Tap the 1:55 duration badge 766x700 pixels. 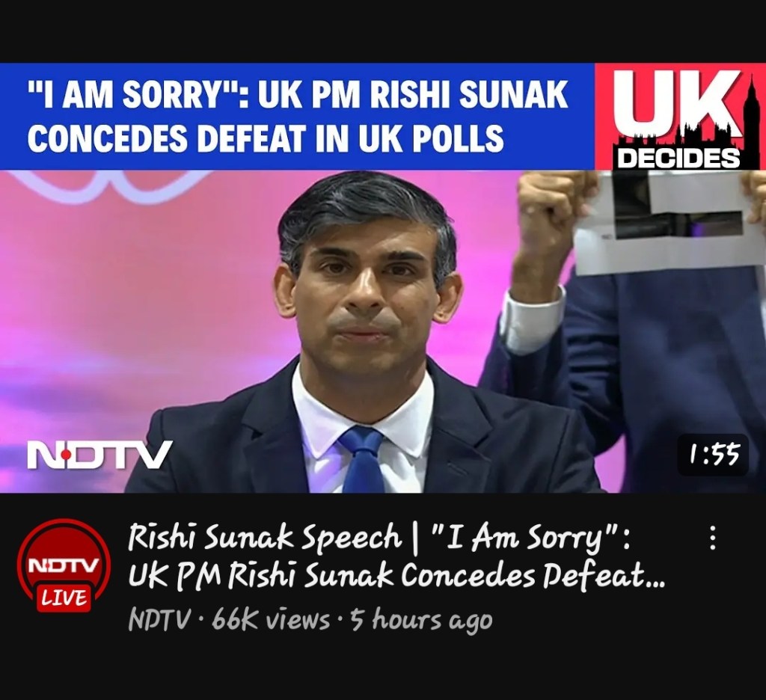(x=713, y=455)
